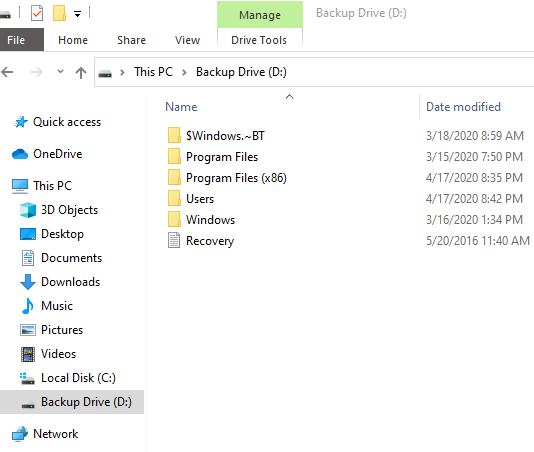534x452 pixels.
Task: Click the Windows folder name
Action: coord(210,220)
